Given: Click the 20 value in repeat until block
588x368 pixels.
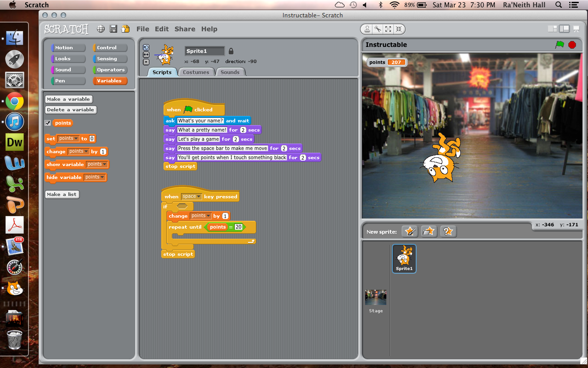Looking at the screenshot, I should (x=238, y=227).
